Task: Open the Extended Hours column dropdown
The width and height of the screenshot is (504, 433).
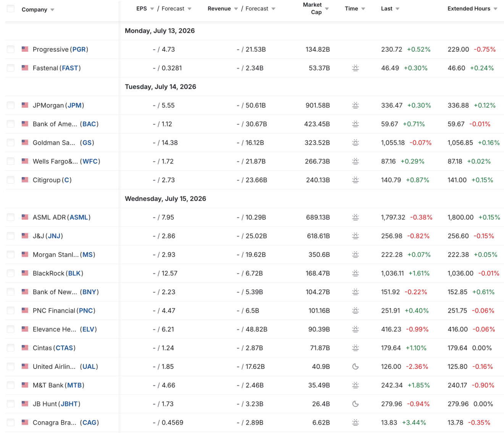Action: tap(495, 9)
